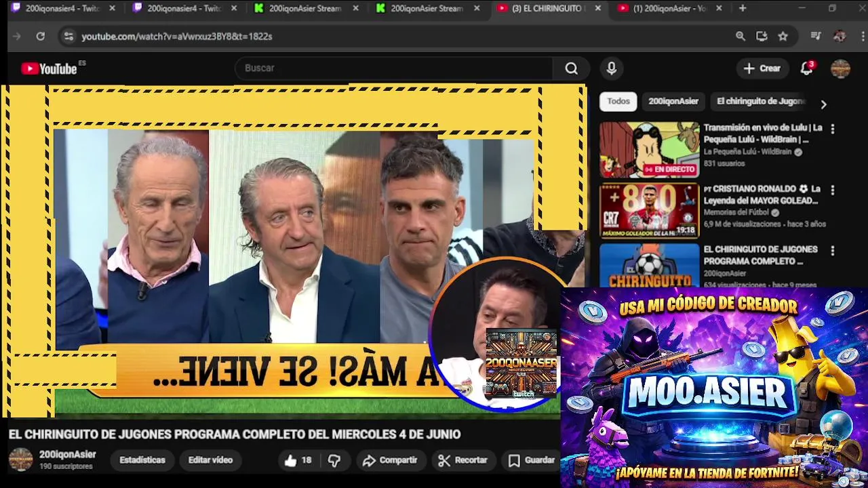Open YouTube notifications bell
Viewport: 868px width, 488px height.
(806, 68)
